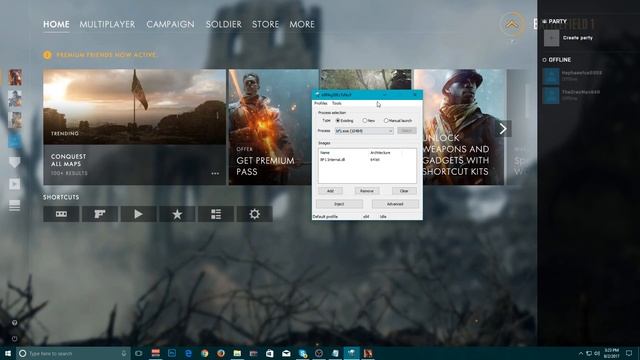Screen dimensions: 640x360
Task: Show hidden system tray icons
Action: (x=580, y=353)
